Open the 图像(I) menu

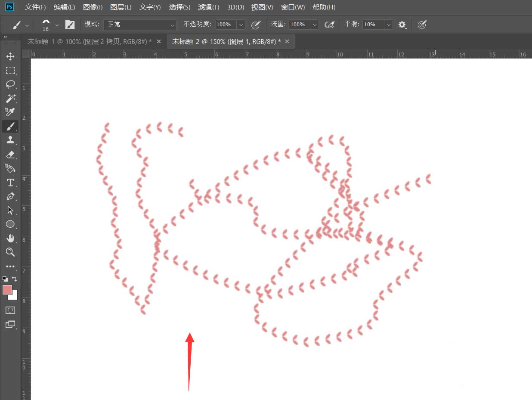tap(93, 7)
